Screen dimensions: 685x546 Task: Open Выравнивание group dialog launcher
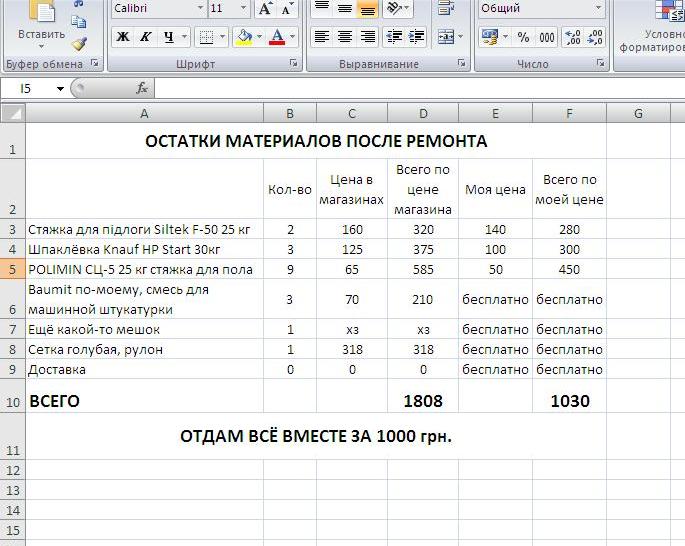point(461,63)
